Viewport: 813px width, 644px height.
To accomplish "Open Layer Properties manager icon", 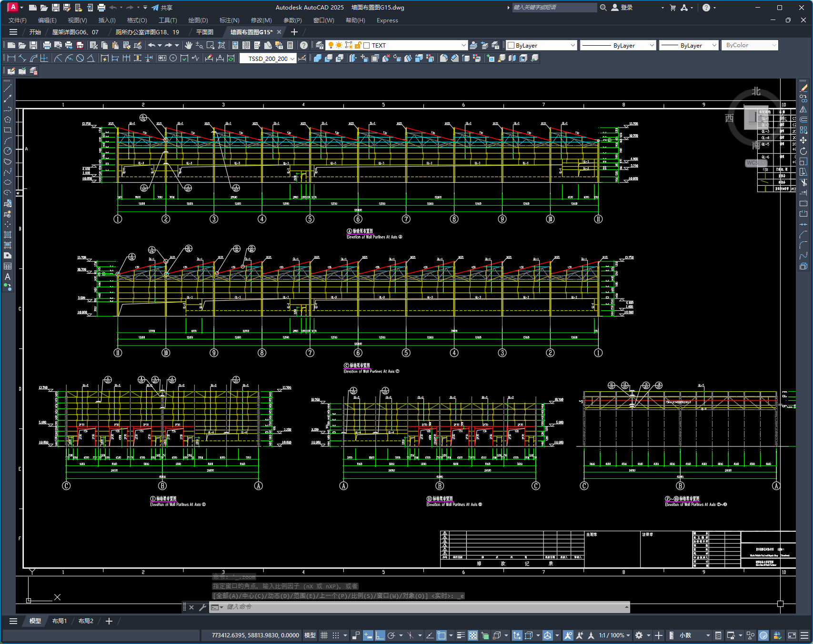I will pyautogui.click(x=320, y=45).
